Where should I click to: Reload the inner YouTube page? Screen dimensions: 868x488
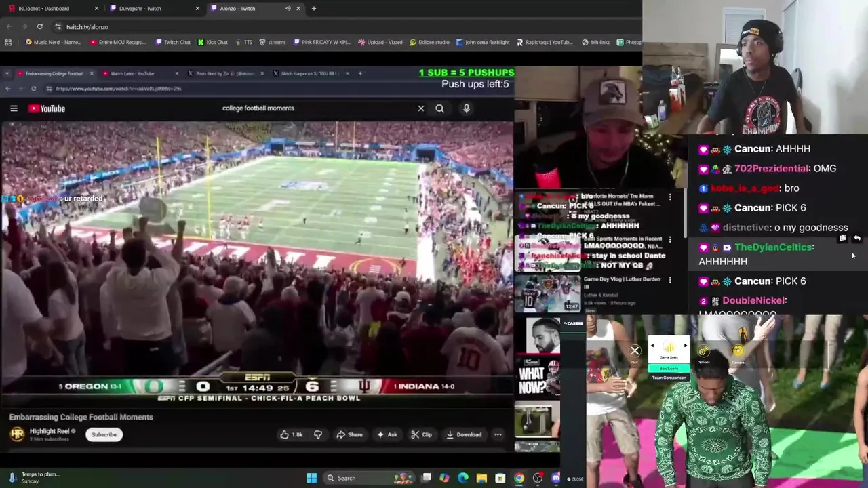point(33,89)
